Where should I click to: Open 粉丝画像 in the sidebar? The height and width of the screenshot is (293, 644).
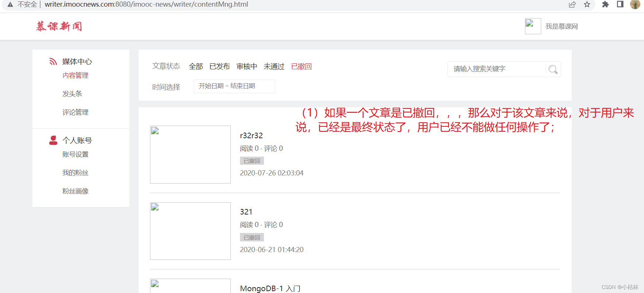pyautogui.click(x=75, y=191)
